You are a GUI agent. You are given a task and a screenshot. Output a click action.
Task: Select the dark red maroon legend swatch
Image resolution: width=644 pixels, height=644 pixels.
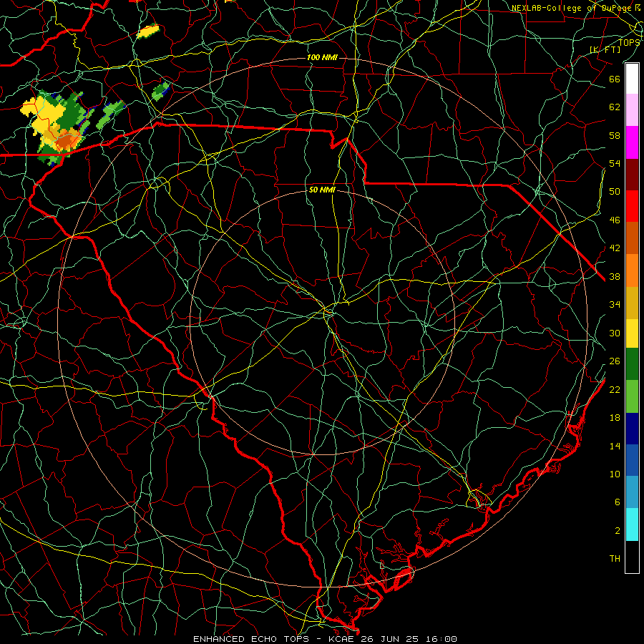(632, 175)
